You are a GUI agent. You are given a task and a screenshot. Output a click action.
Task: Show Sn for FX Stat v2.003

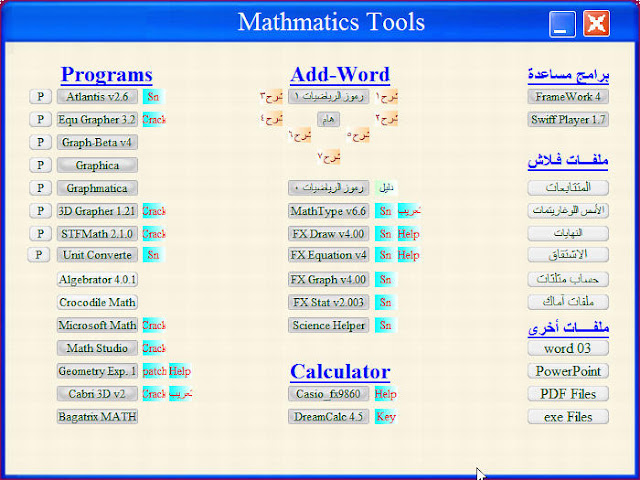[x=385, y=302]
